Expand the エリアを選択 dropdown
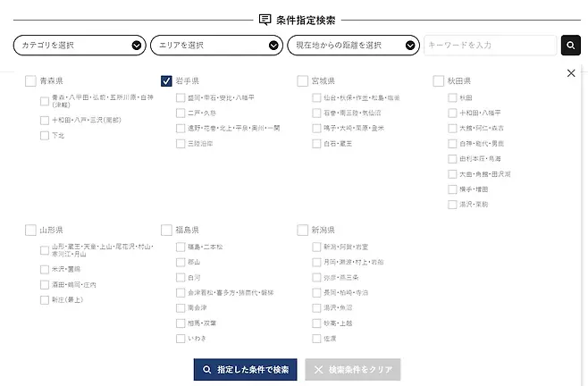Screen dimensions: 588x386 click(210, 46)
